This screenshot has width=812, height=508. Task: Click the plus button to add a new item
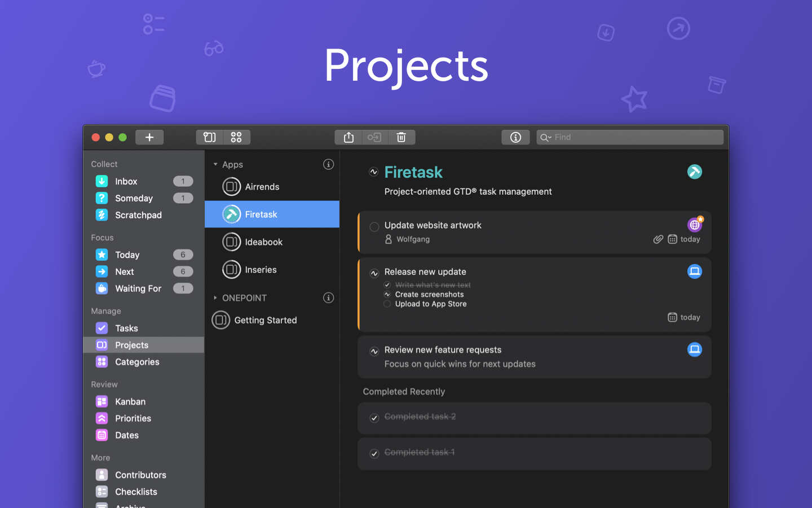149,137
